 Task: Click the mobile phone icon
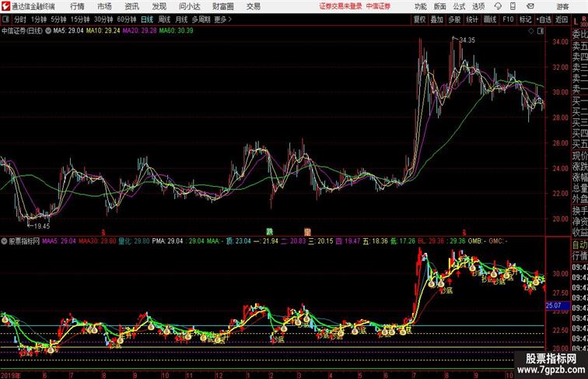[x=513, y=6]
